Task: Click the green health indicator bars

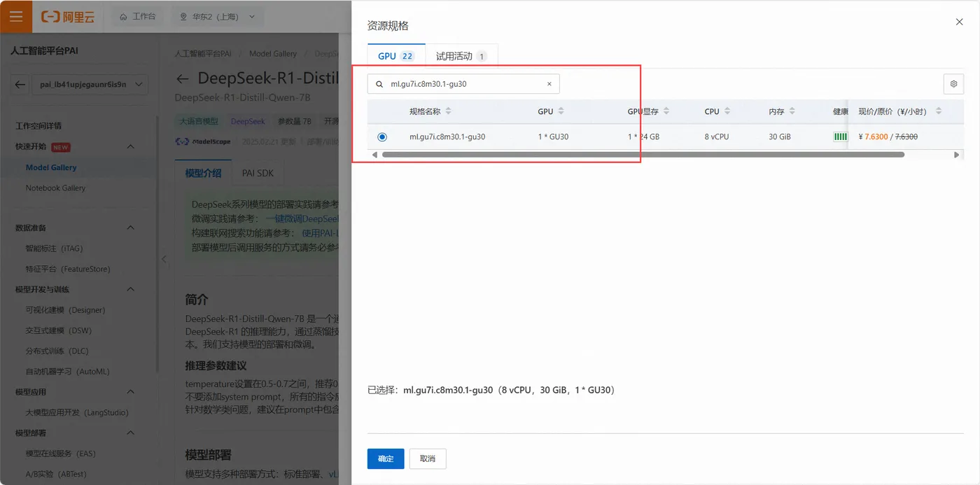Action: [840, 136]
